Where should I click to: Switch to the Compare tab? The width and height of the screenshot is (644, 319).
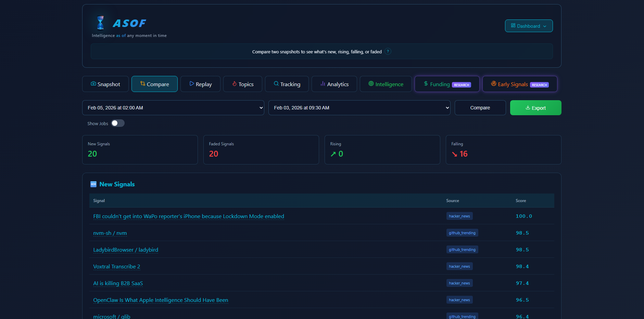[154, 84]
